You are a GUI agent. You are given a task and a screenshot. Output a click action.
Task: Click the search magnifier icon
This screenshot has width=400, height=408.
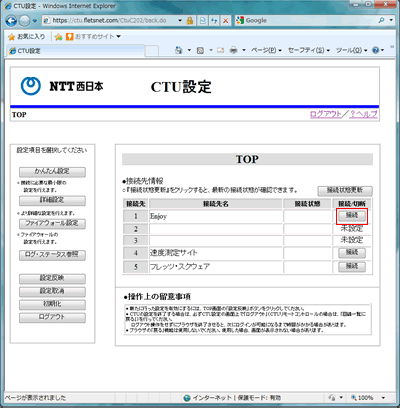tap(381, 20)
